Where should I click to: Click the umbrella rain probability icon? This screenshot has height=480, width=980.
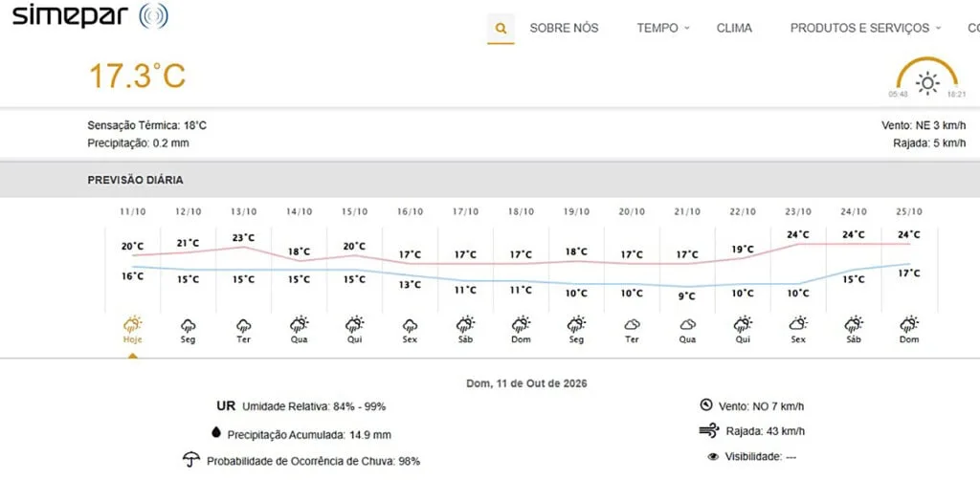pyautogui.click(x=191, y=460)
